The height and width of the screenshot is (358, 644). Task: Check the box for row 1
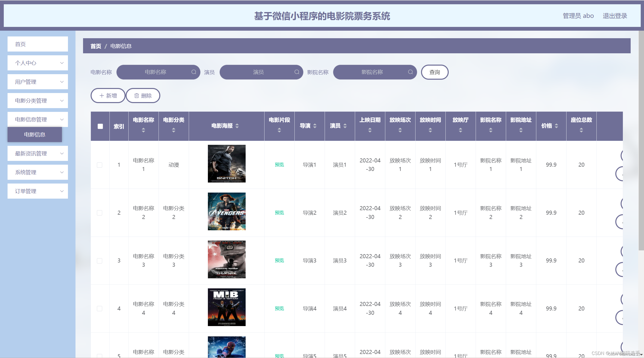(x=100, y=165)
